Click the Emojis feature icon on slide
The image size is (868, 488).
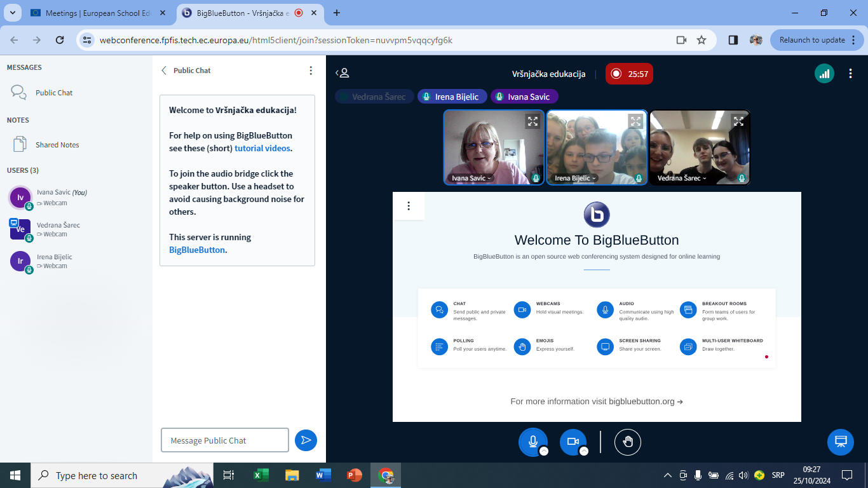click(522, 346)
